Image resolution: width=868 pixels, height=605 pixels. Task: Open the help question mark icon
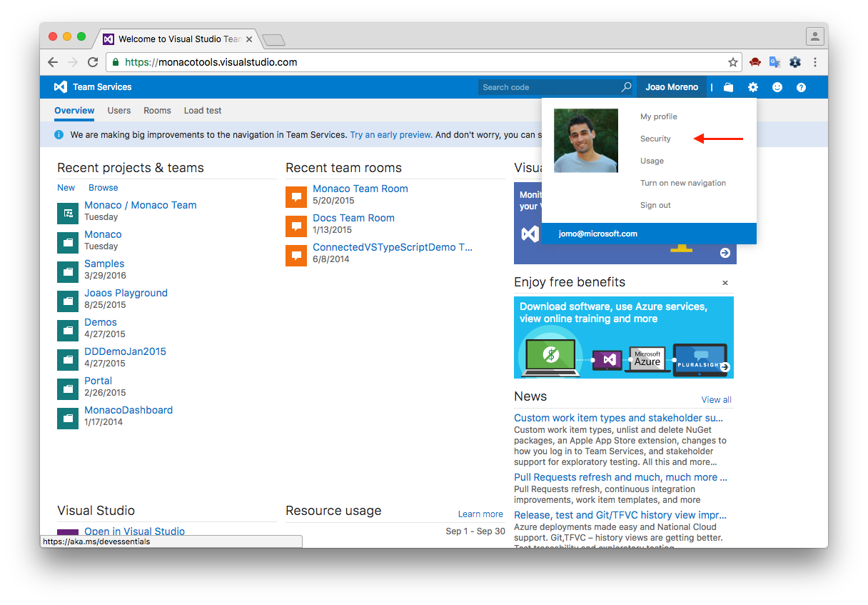[802, 87]
